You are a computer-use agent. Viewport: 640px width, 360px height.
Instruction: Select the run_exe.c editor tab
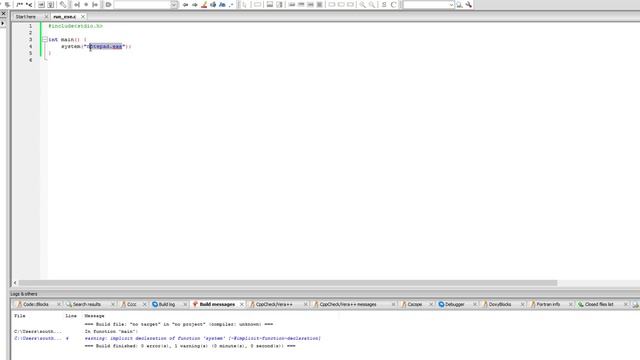[x=64, y=17]
